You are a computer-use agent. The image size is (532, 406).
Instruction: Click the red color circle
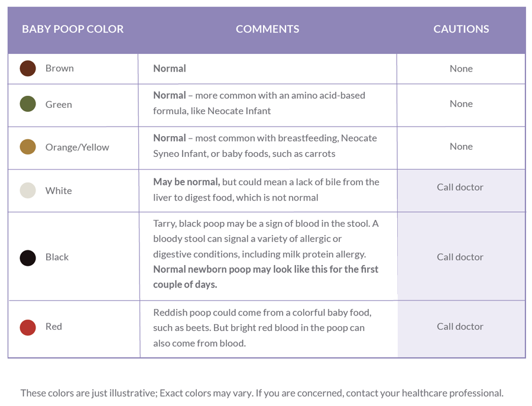tap(28, 327)
